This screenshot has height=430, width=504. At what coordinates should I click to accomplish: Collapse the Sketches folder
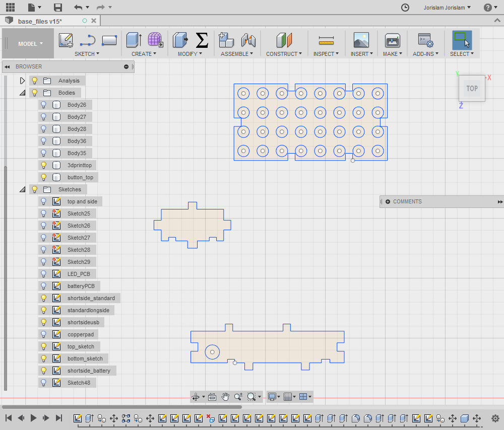(22, 189)
